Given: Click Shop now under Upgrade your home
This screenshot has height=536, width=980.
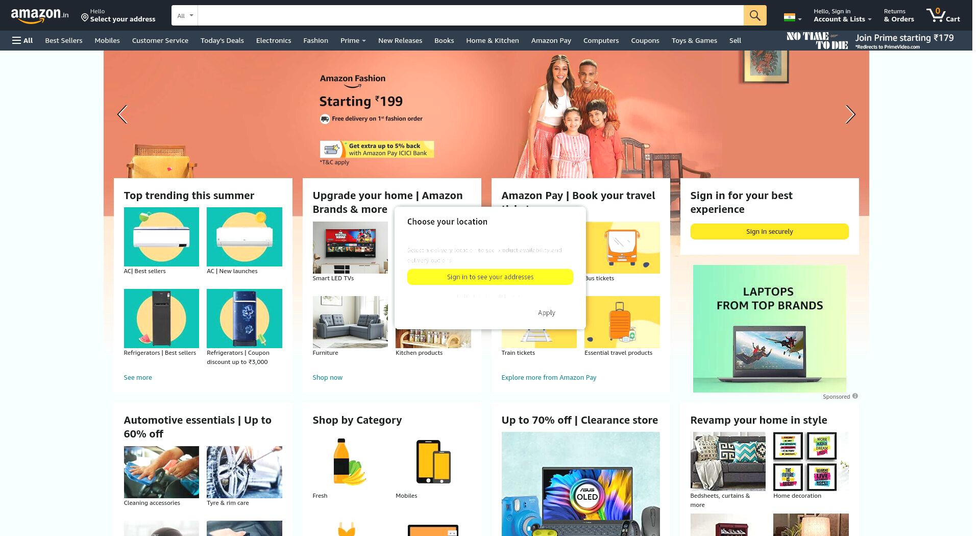Looking at the screenshot, I should click(327, 377).
